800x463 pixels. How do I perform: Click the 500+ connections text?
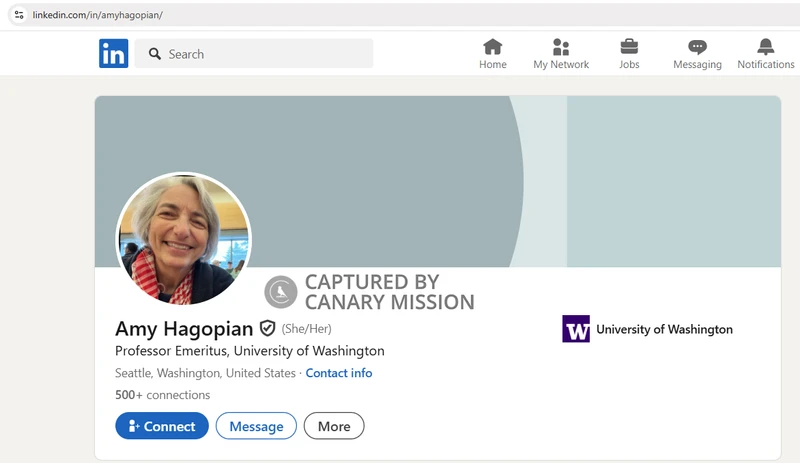162,395
